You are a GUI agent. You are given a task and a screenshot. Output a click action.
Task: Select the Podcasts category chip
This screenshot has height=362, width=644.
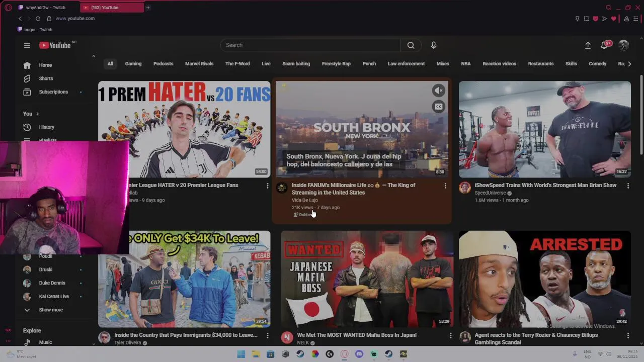coord(163,64)
